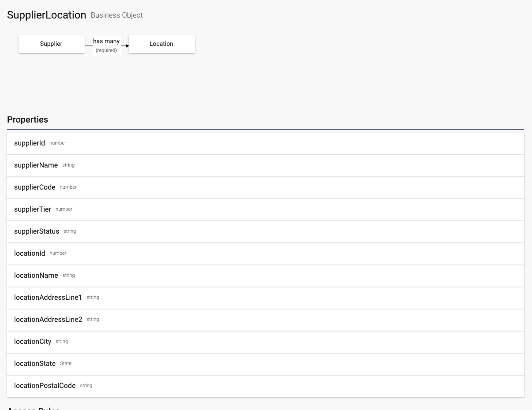Click the Location entity box in diagram

162,44
